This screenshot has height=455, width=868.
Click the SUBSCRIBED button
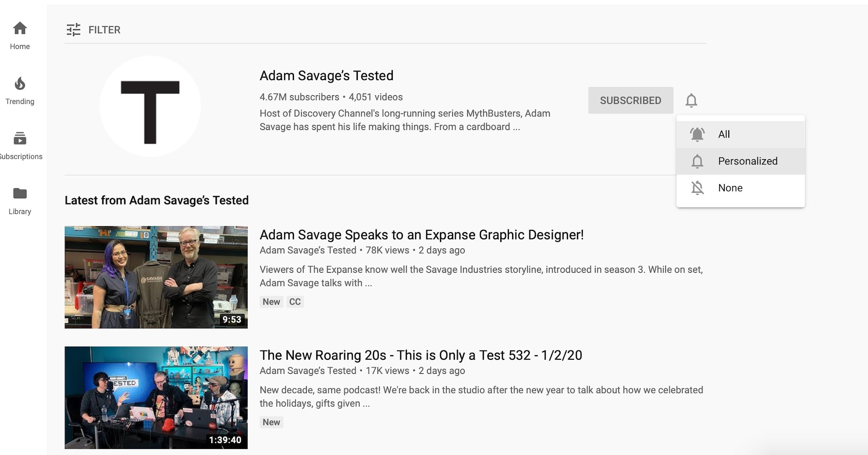[631, 100]
